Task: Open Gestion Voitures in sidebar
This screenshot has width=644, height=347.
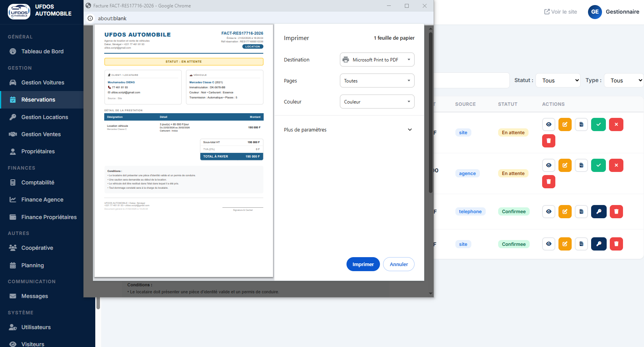Action: (42, 82)
